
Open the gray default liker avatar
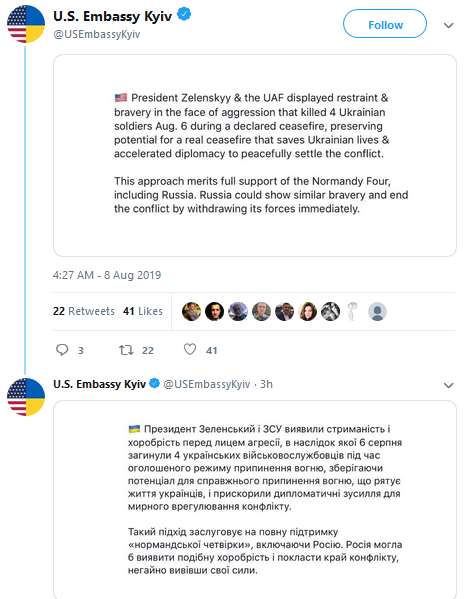click(377, 311)
